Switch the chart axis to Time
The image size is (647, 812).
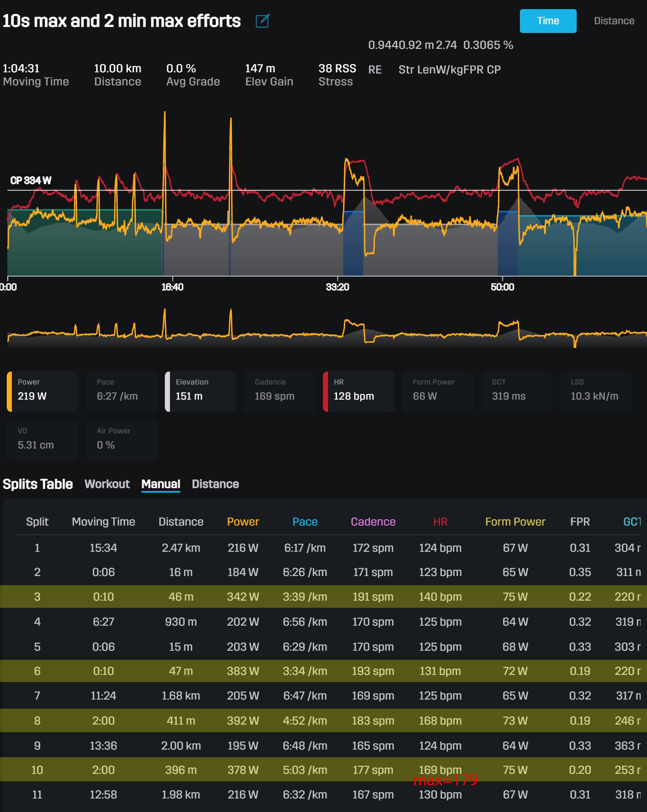point(548,21)
